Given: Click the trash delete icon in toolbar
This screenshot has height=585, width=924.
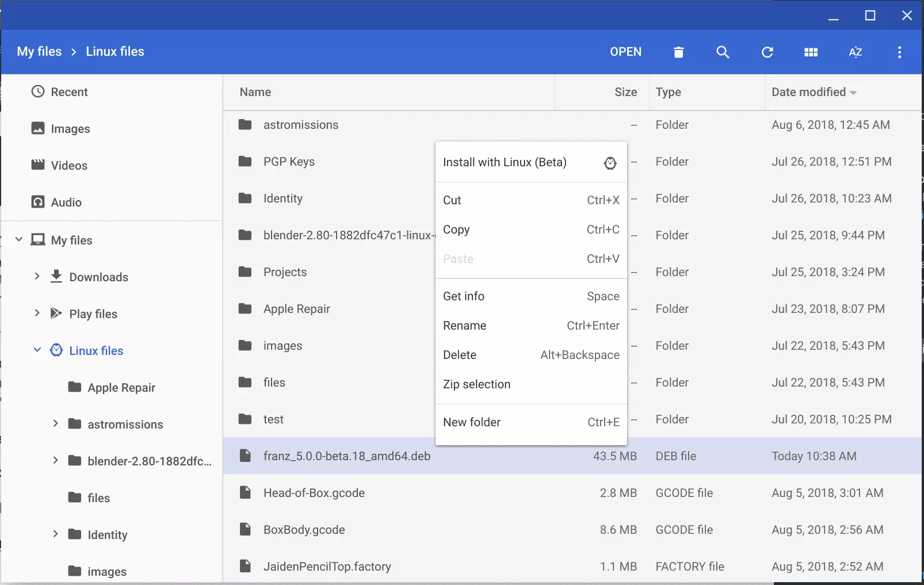Looking at the screenshot, I should [678, 52].
